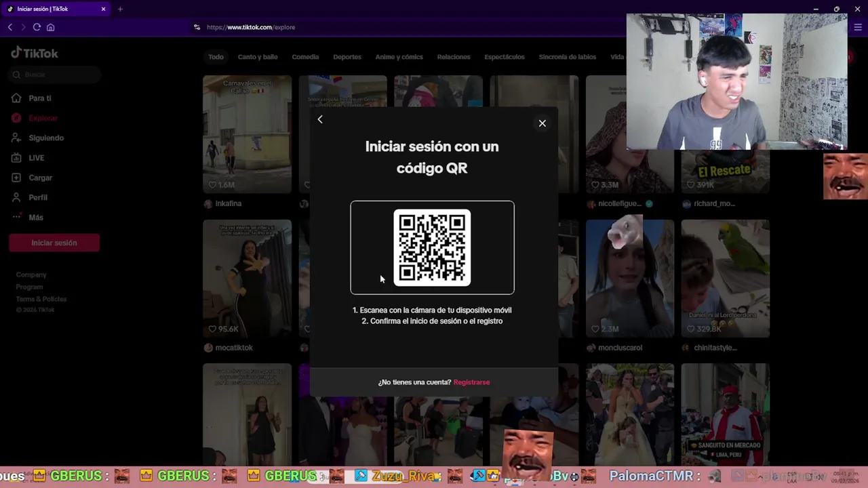Click the chinitastyle username

tap(715, 348)
